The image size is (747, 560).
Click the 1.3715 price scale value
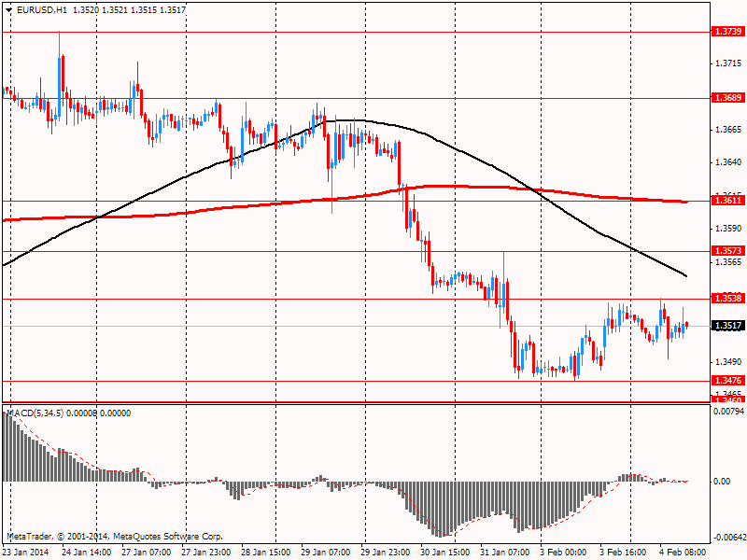click(x=728, y=63)
